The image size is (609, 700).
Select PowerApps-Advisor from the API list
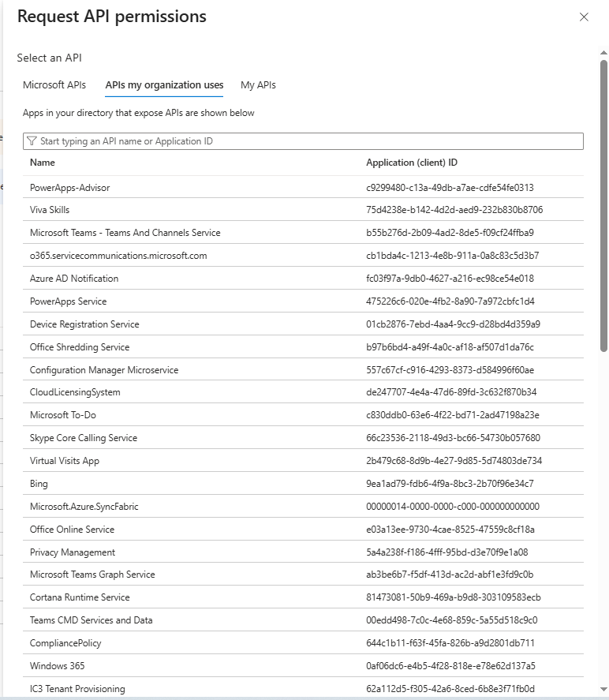click(x=70, y=188)
